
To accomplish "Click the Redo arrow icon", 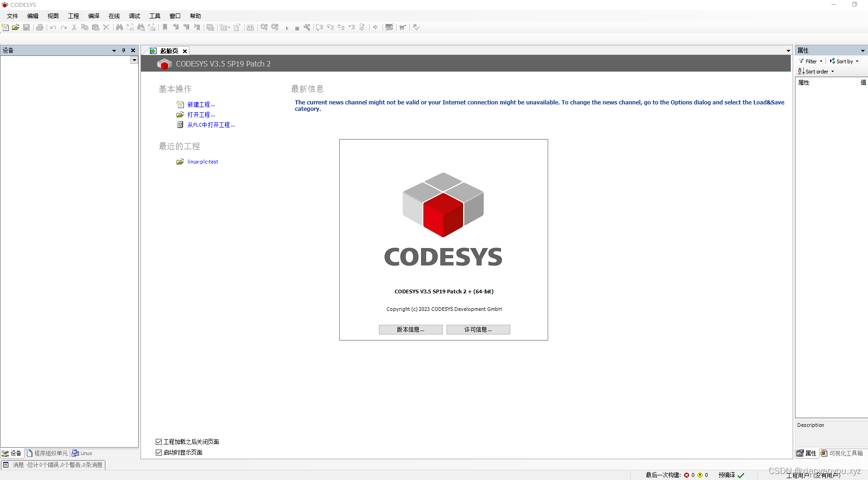I will 64,27.
